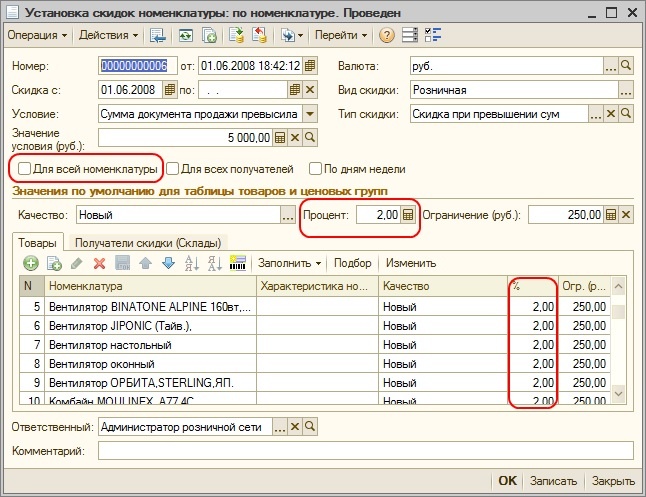The width and height of the screenshot is (646, 497).
Task: Edit current row pencil icon
Action: click(77, 263)
